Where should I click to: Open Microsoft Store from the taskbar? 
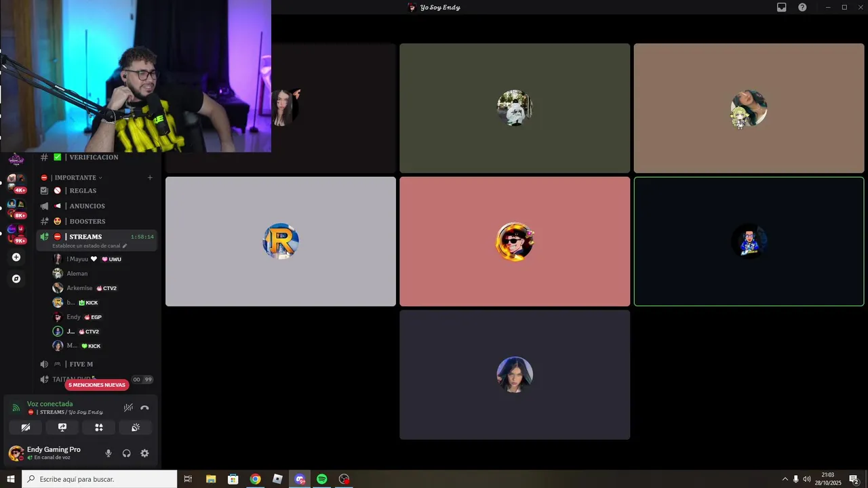point(233,479)
